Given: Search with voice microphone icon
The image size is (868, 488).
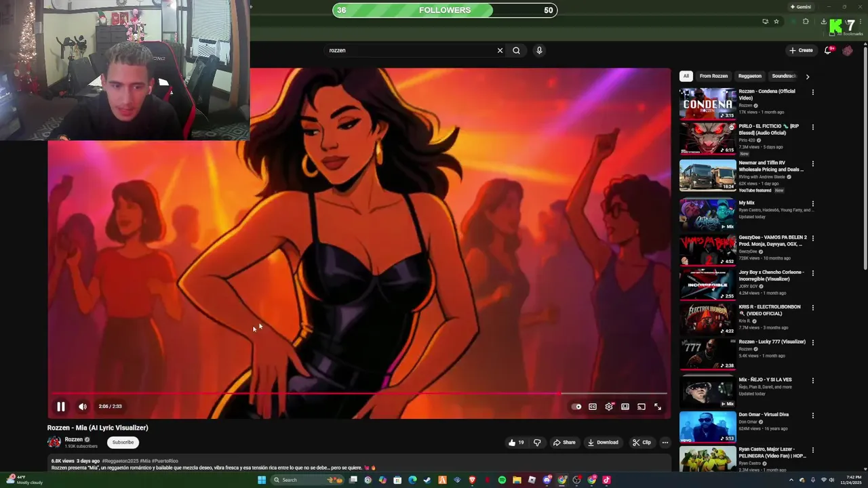Looking at the screenshot, I should [539, 50].
